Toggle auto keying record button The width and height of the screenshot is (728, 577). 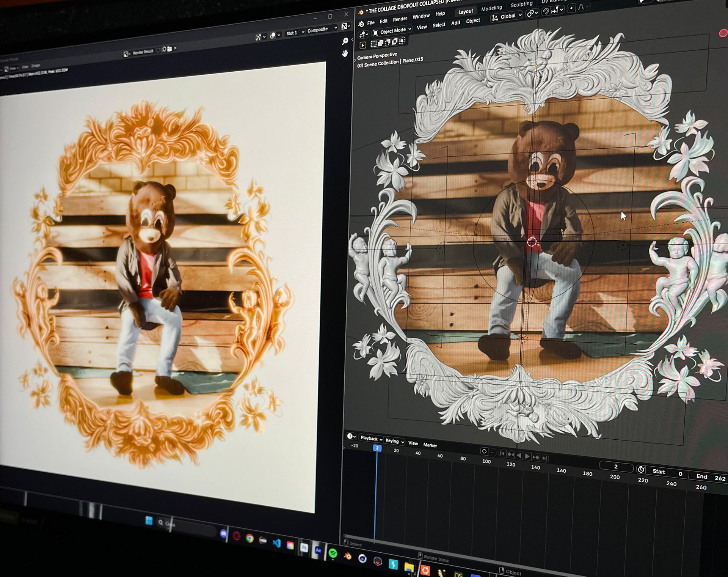tap(484, 451)
